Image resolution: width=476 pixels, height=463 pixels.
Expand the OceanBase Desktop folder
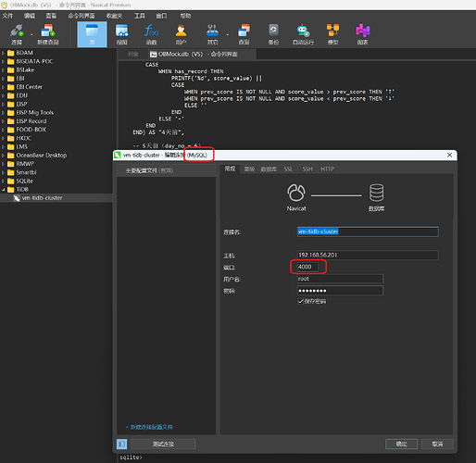[x=3, y=156]
